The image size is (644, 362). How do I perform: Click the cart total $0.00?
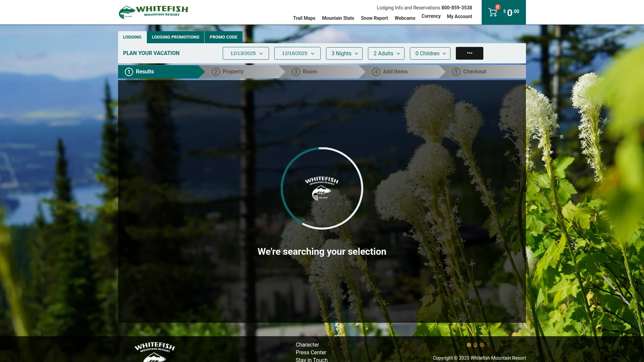[x=511, y=12]
